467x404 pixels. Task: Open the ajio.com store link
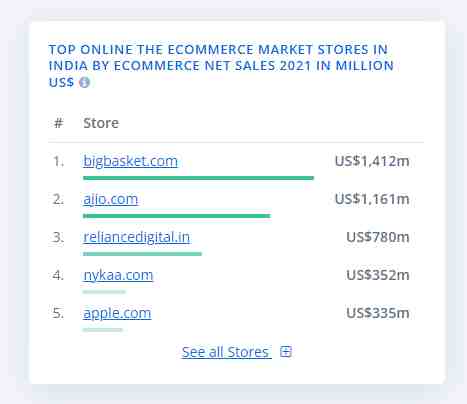[110, 199]
